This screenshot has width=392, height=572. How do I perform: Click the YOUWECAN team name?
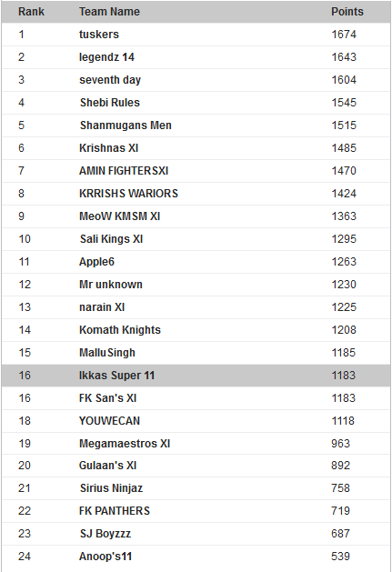(109, 421)
